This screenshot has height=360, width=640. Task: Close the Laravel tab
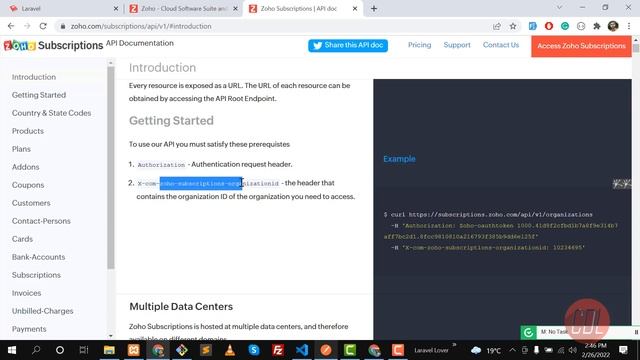coord(116,9)
